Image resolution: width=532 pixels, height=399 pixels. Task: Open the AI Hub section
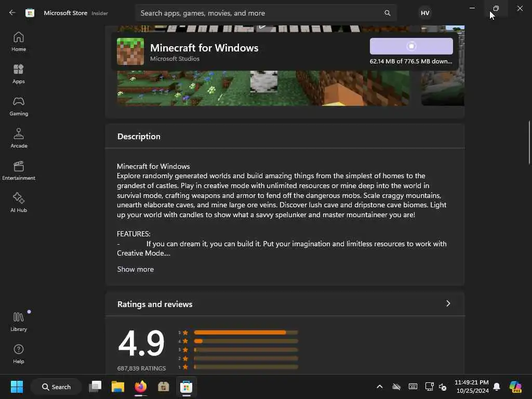(x=19, y=203)
